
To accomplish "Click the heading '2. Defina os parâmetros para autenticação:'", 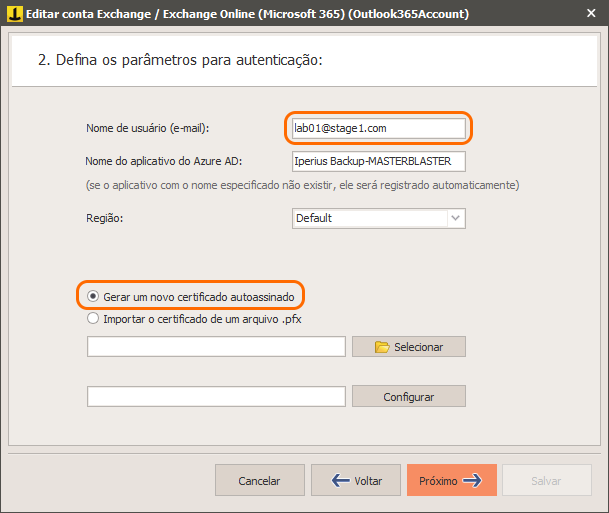I will [x=180, y=60].
